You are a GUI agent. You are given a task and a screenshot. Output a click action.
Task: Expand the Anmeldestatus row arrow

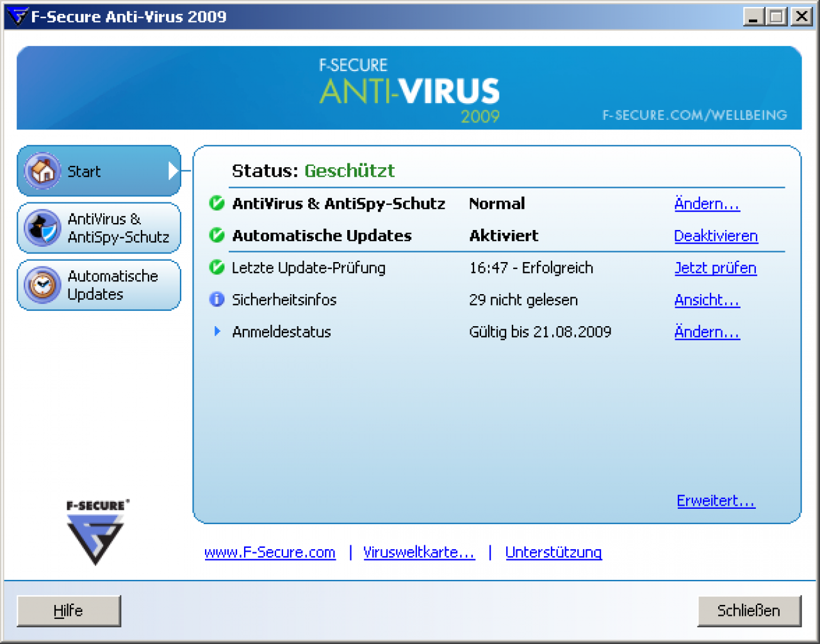click(x=217, y=331)
